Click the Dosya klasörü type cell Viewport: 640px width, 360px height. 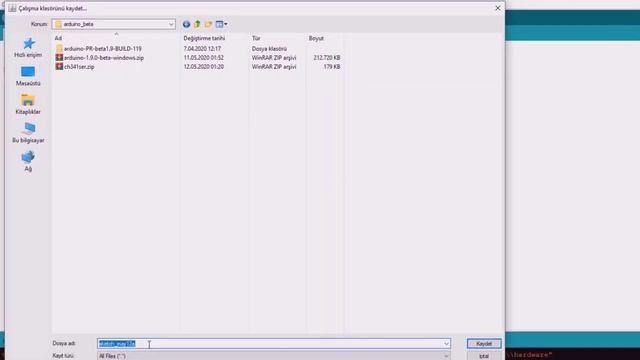(x=269, y=49)
